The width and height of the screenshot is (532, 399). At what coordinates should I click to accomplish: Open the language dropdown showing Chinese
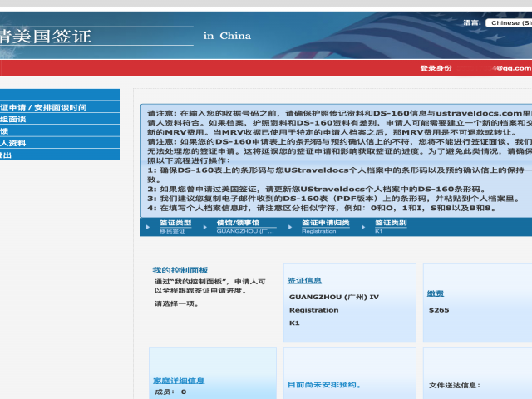point(509,23)
